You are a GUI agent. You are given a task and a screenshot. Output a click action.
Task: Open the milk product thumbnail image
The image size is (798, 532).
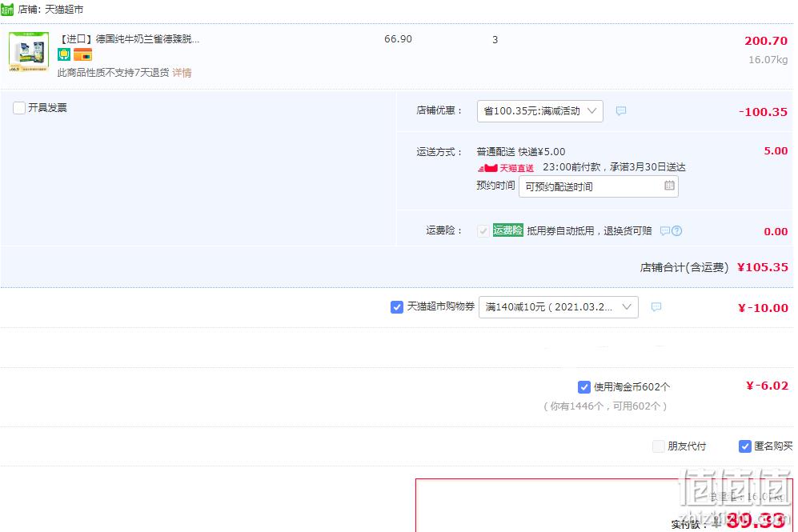29,51
